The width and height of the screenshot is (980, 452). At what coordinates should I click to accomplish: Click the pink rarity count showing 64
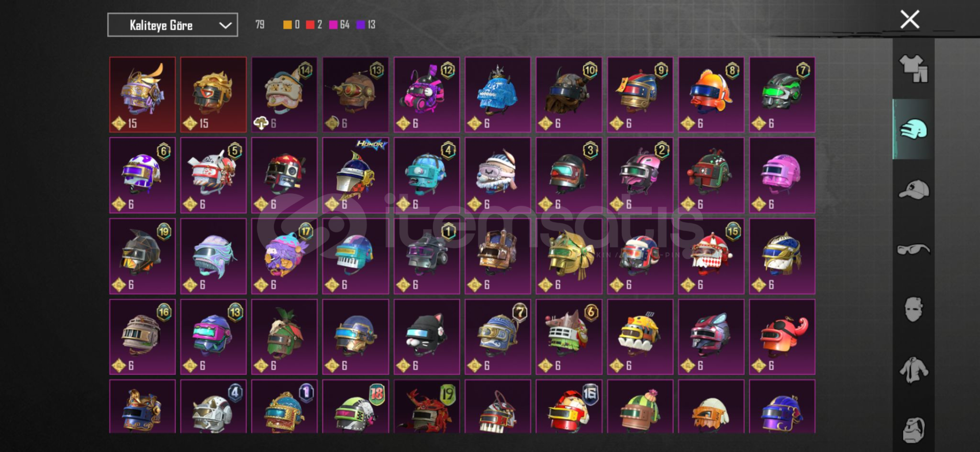(x=339, y=24)
